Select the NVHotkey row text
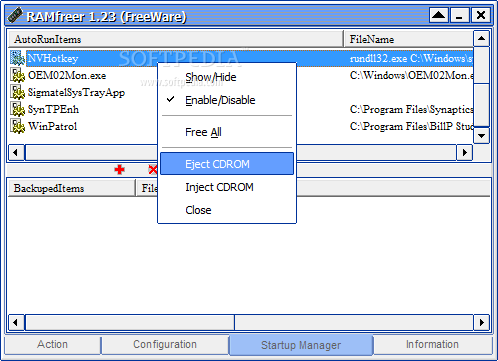498x361 pixels. coord(53,58)
